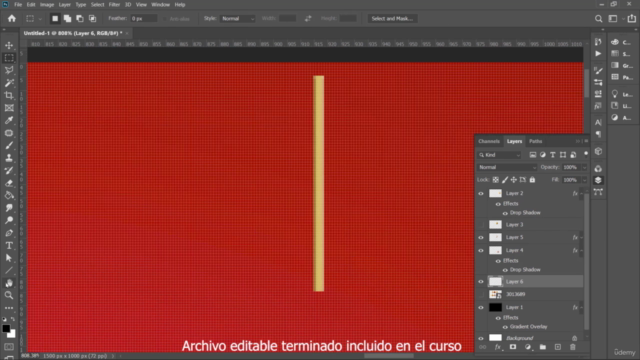Open layer blend mode Normal dropdown

click(x=507, y=167)
